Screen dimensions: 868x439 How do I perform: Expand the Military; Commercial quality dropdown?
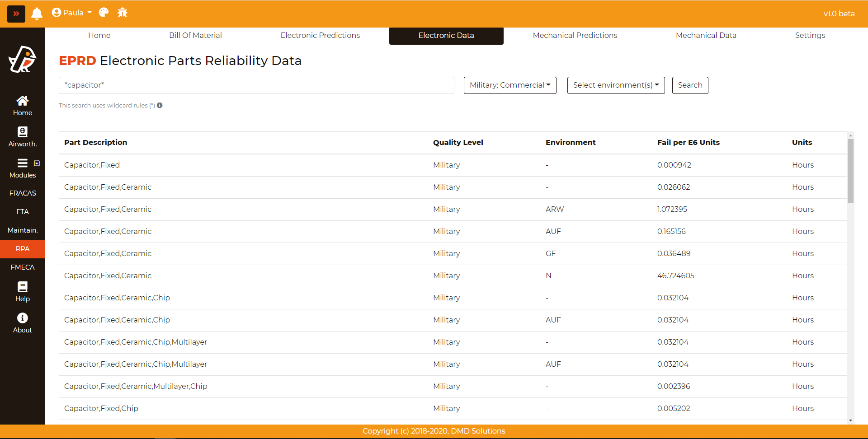click(x=510, y=85)
